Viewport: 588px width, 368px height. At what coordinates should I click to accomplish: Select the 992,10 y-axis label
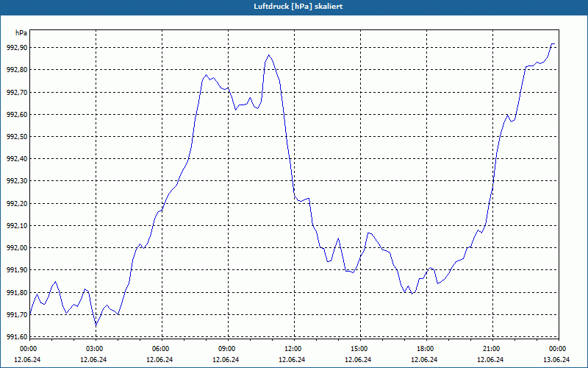pyautogui.click(x=17, y=226)
